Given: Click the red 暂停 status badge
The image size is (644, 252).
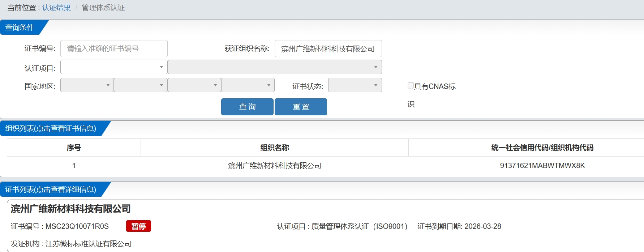Looking at the screenshot, I should [138, 226].
